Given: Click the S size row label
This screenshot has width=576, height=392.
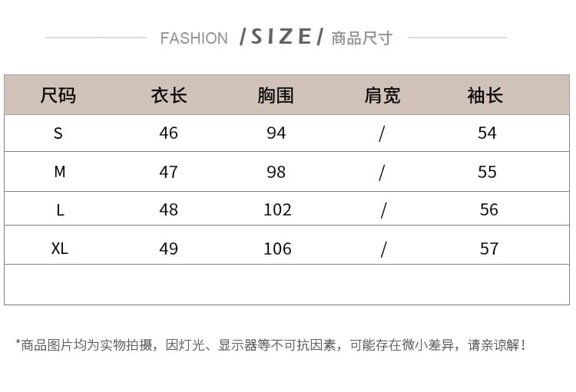Looking at the screenshot, I should (58, 133).
